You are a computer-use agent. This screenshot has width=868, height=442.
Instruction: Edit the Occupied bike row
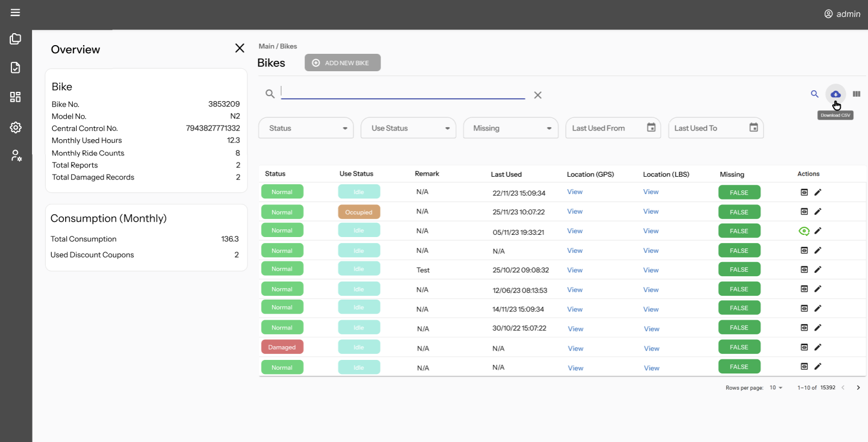(818, 211)
